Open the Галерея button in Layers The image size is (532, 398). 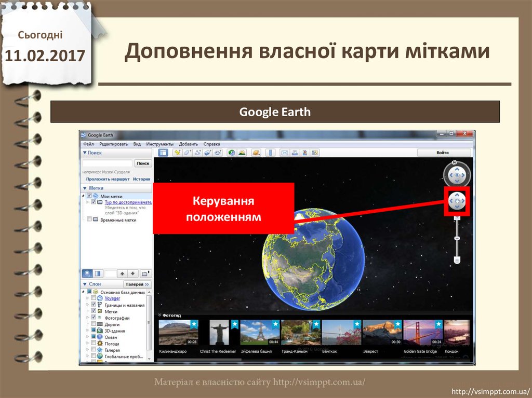(x=137, y=284)
